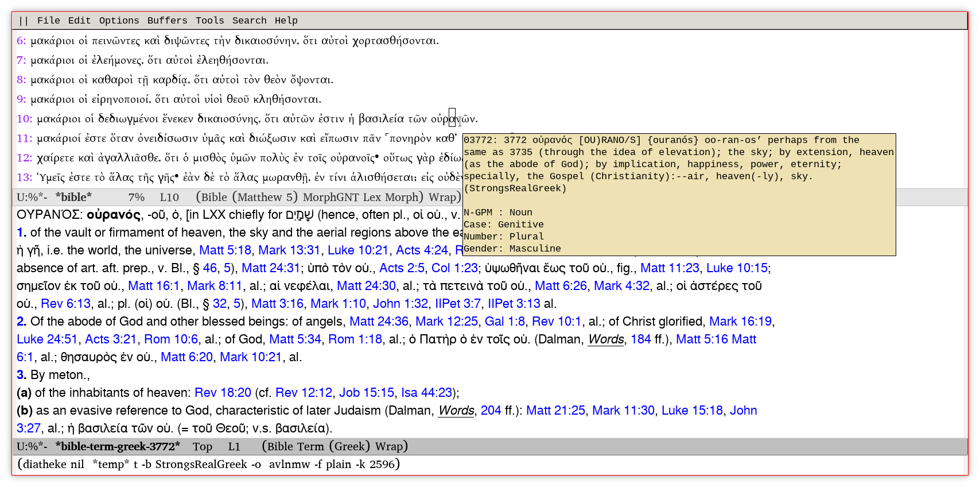Image resolution: width=980 pixels, height=487 pixels.
Task: Open the Tools menu
Action: pos(209,21)
